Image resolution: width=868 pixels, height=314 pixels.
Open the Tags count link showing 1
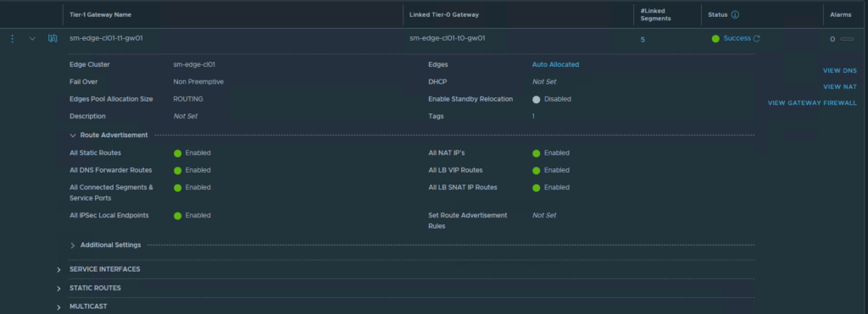[533, 116]
